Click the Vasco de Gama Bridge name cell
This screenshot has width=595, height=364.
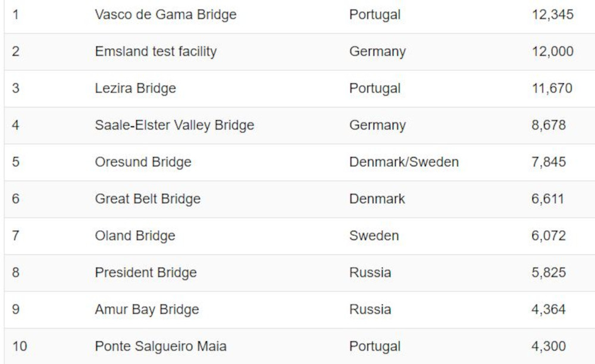[165, 15]
